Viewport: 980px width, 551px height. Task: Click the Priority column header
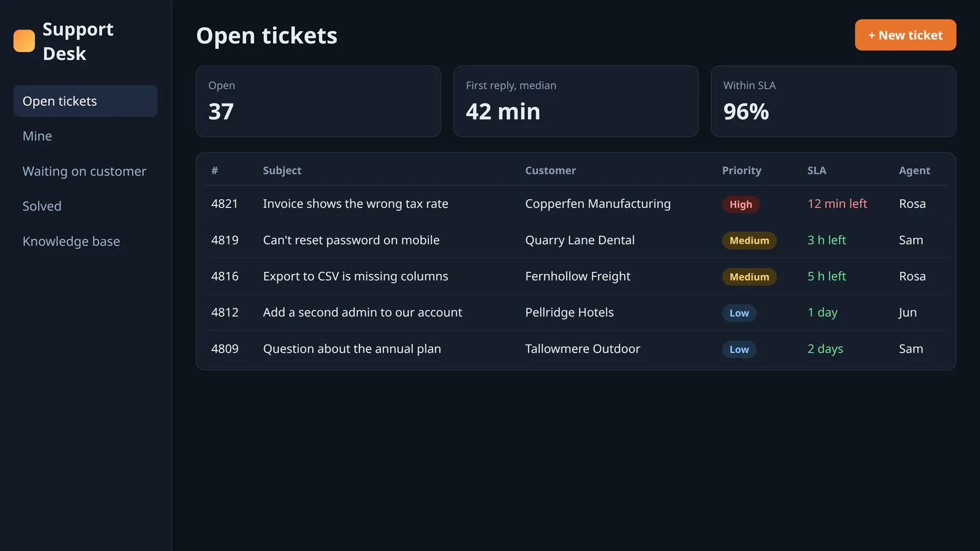point(742,170)
